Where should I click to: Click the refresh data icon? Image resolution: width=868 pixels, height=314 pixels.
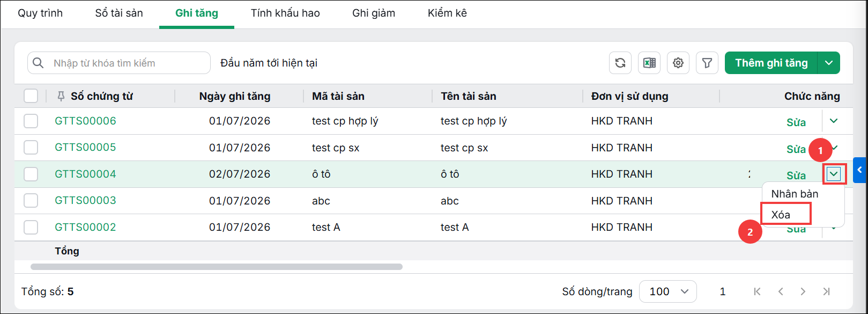tap(620, 63)
